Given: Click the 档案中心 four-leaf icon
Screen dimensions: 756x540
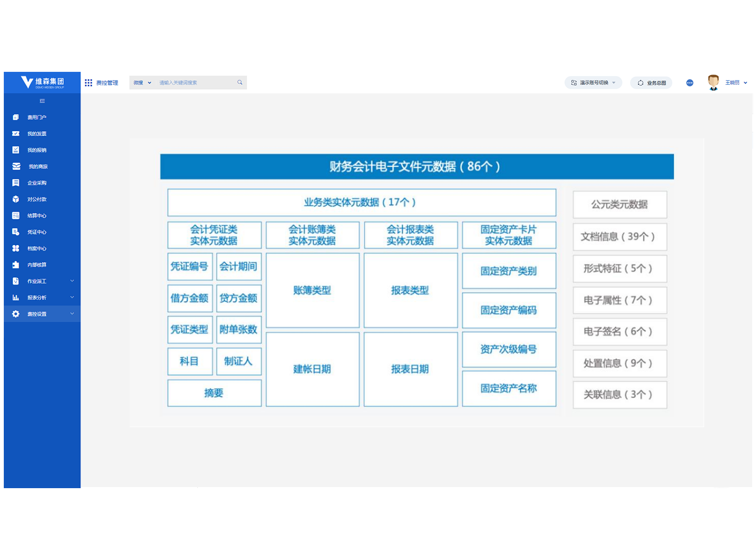Looking at the screenshot, I should 16,248.
